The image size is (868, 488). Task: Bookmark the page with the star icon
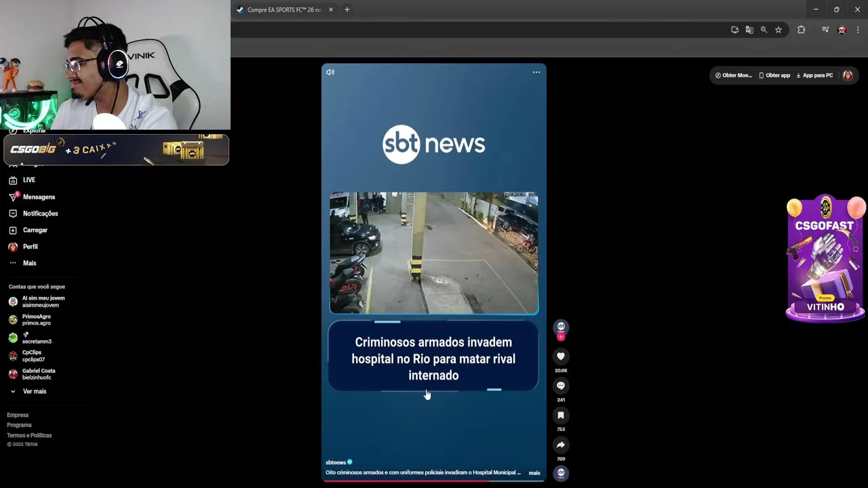click(778, 30)
